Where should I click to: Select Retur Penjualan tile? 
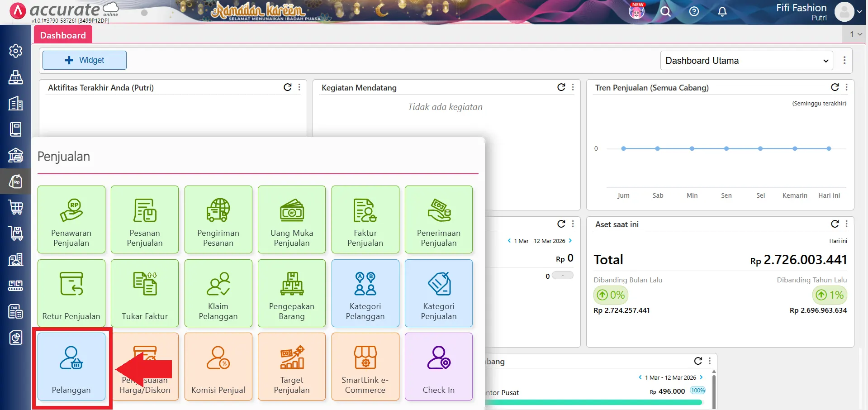click(x=71, y=293)
